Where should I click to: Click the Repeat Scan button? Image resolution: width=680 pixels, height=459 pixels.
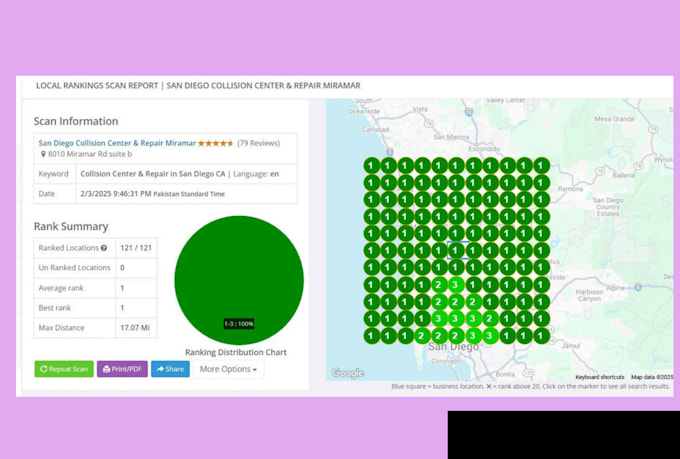tap(64, 369)
